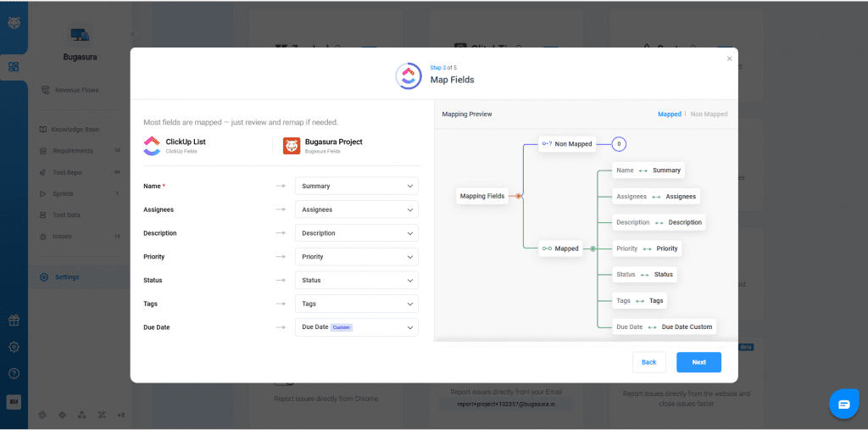Click the Bugasura Project tiger icon
The height and width of the screenshot is (430, 868).
(291, 146)
